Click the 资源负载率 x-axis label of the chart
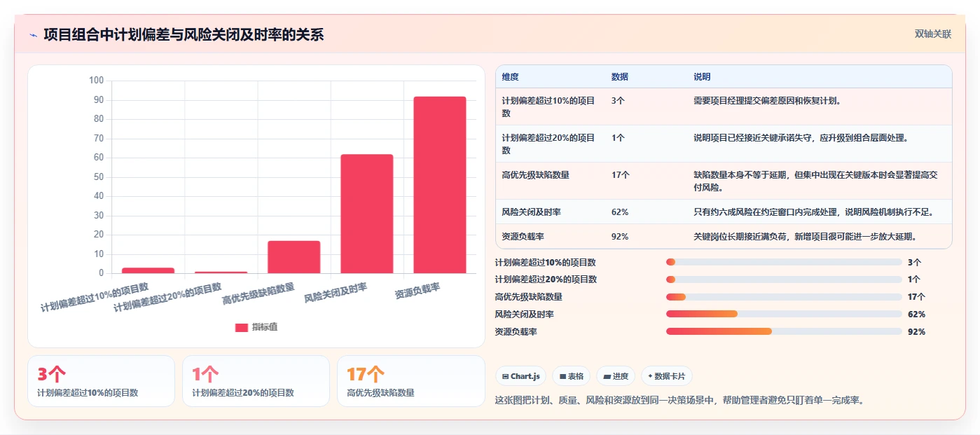The image size is (980, 435). pos(417,290)
